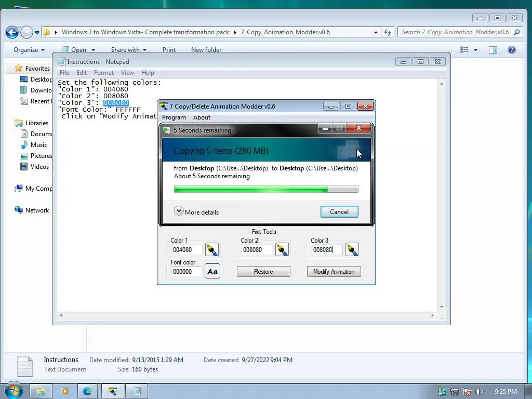Click the Restore button
This screenshot has height=399, width=532.
pos(263,271)
